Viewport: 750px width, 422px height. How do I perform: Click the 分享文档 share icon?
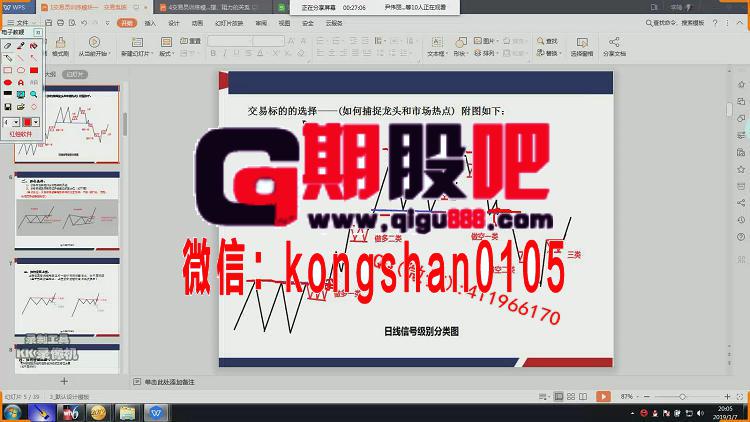pos(614,47)
